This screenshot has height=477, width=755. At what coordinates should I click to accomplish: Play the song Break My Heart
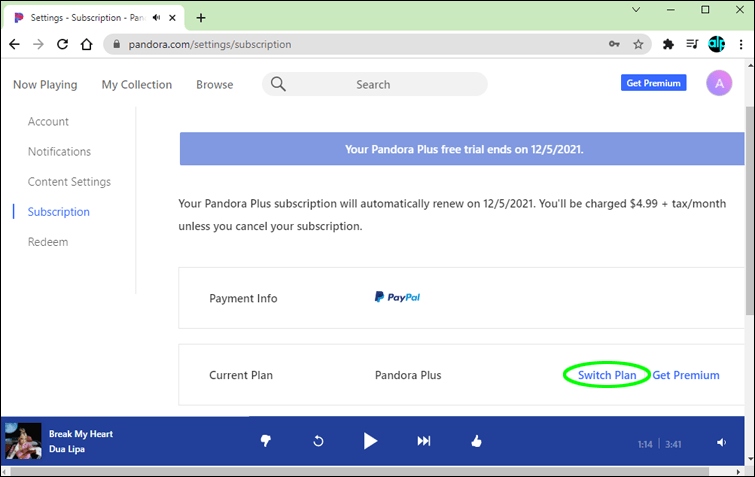point(370,440)
